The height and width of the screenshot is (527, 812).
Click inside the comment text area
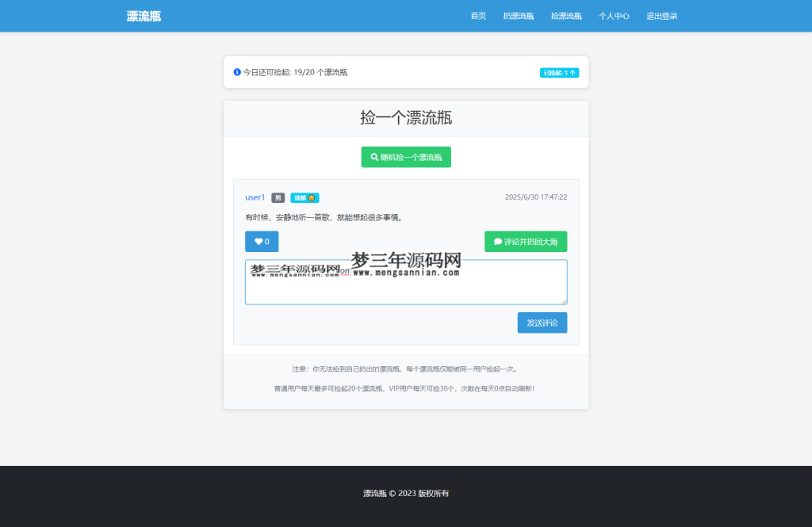tap(406, 282)
